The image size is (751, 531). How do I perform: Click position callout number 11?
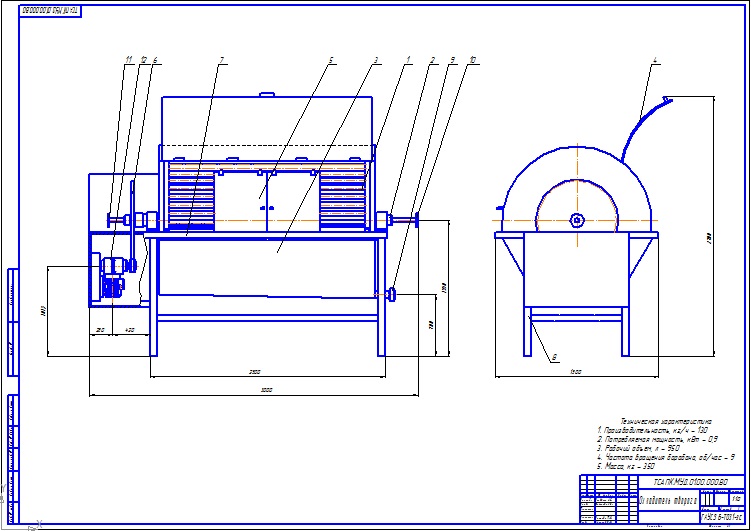tap(128, 60)
